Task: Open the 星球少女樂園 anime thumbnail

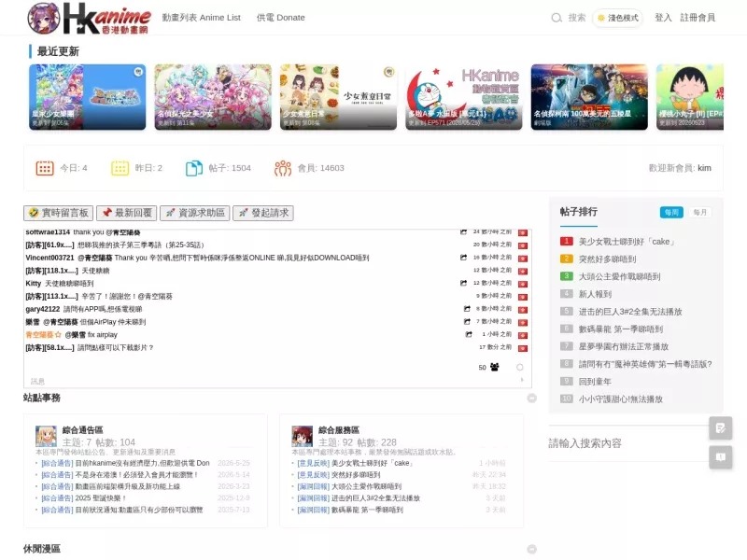Action: coord(87,97)
